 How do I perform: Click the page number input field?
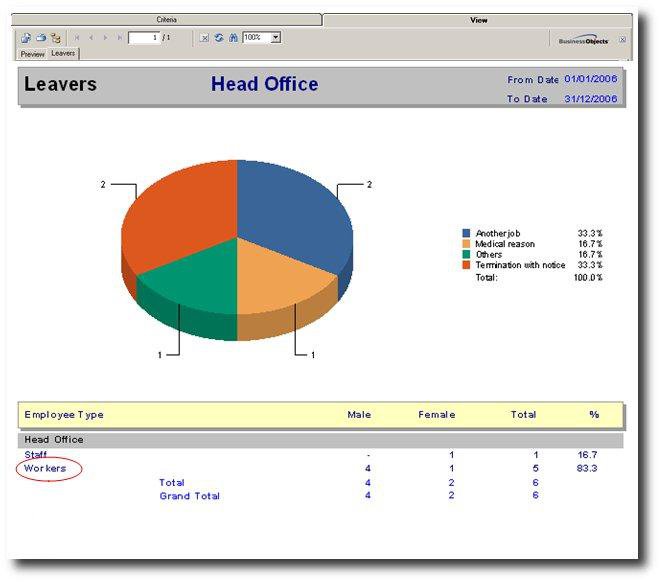pyautogui.click(x=144, y=38)
